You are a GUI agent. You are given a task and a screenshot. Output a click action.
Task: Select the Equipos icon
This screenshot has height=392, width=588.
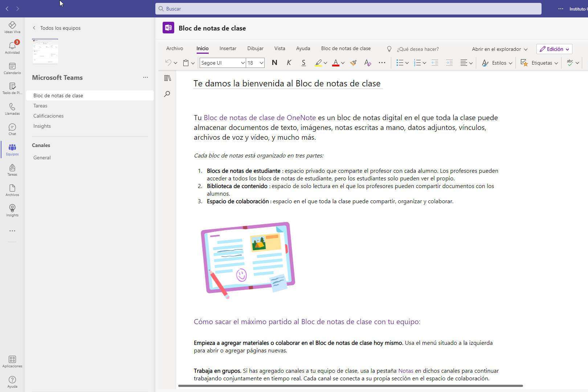tap(12, 150)
